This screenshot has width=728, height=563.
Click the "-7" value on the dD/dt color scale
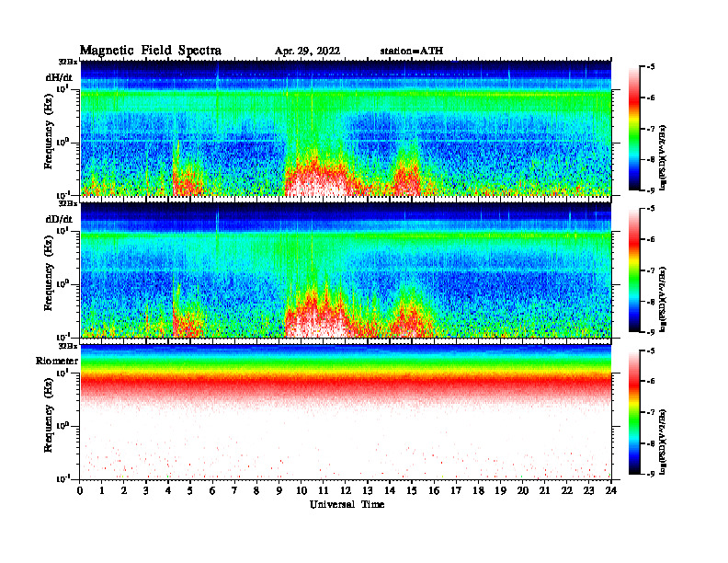[x=650, y=270]
